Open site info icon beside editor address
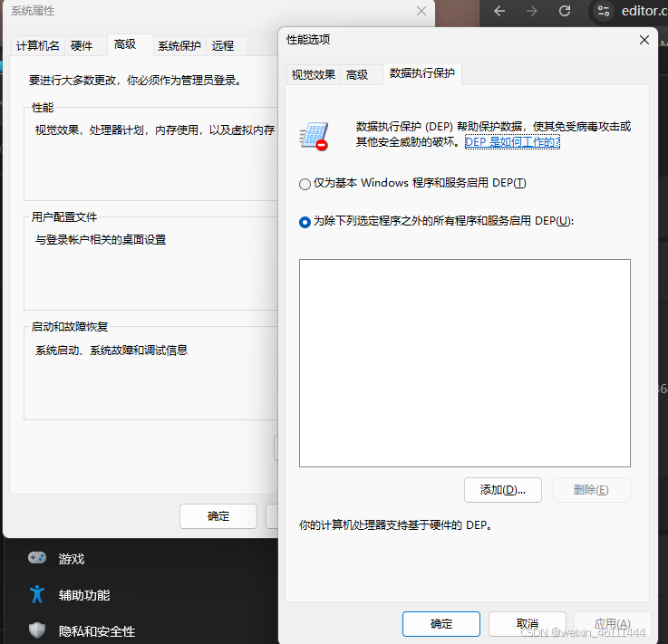 (x=604, y=11)
